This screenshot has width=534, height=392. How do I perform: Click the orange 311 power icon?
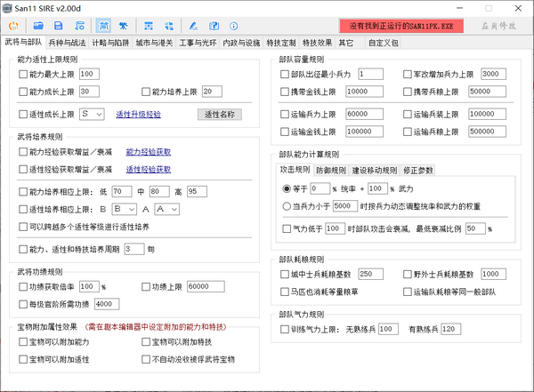[x=13, y=26]
